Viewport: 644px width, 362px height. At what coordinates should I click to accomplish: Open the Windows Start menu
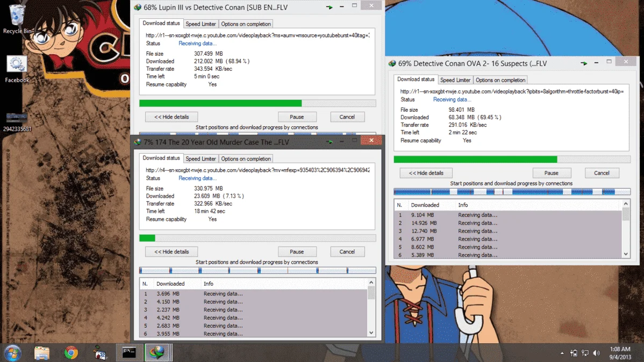(x=12, y=353)
